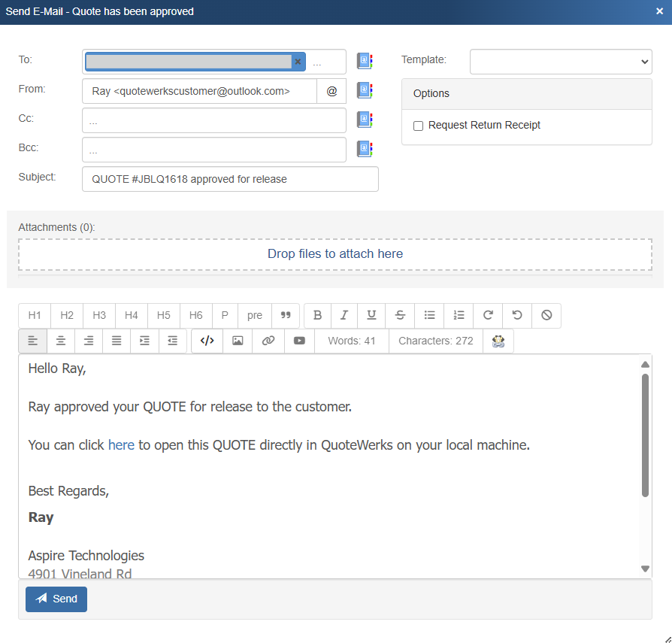The width and height of the screenshot is (672, 643).
Task: Insert a bulleted list
Action: tap(429, 315)
